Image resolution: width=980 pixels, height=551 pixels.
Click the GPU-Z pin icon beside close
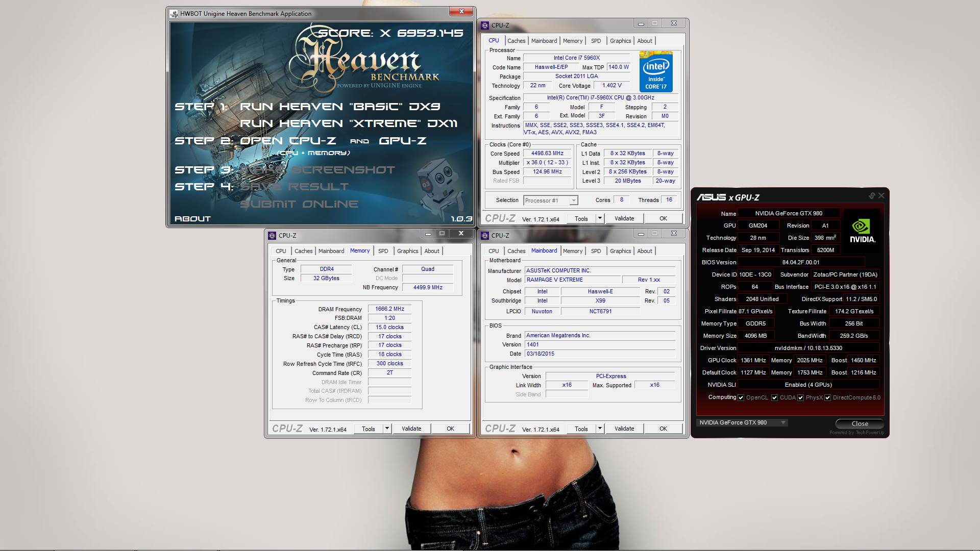point(872,196)
